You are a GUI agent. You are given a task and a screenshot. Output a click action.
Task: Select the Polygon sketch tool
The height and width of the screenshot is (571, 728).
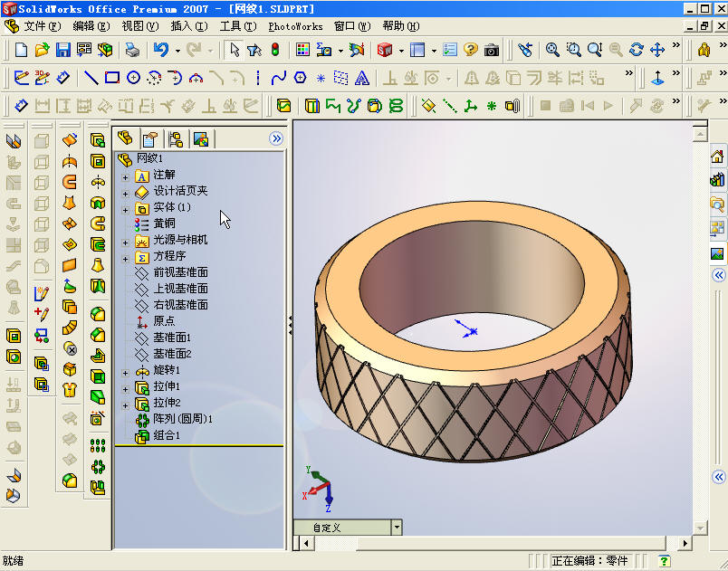300,78
